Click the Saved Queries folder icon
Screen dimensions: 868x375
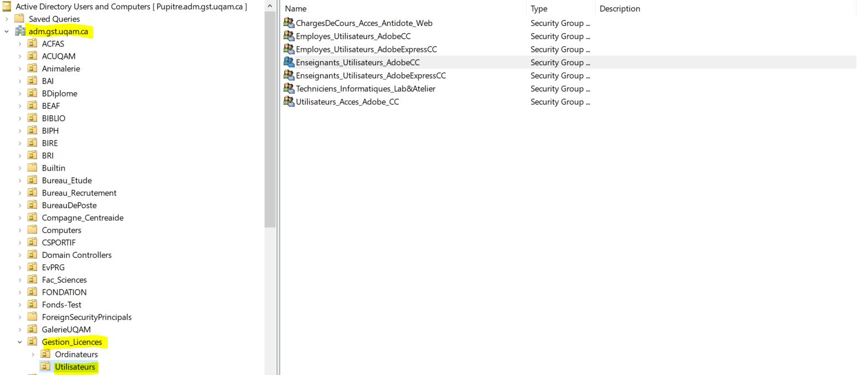19,18
